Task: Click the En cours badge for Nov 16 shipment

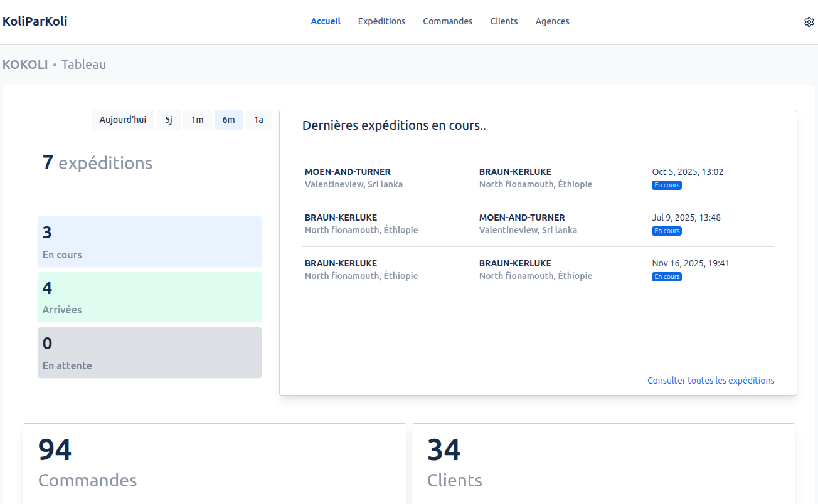Action: click(666, 277)
